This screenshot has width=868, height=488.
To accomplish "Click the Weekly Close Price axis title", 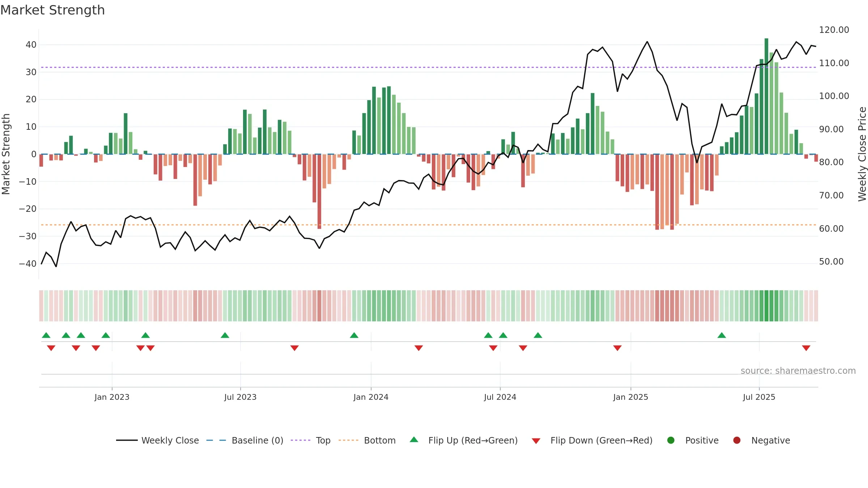I will click(862, 154).
